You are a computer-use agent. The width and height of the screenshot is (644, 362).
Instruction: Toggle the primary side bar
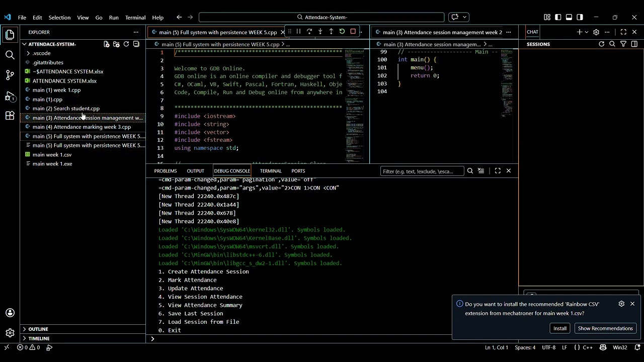pyautogui.click(x=558, y=17)
